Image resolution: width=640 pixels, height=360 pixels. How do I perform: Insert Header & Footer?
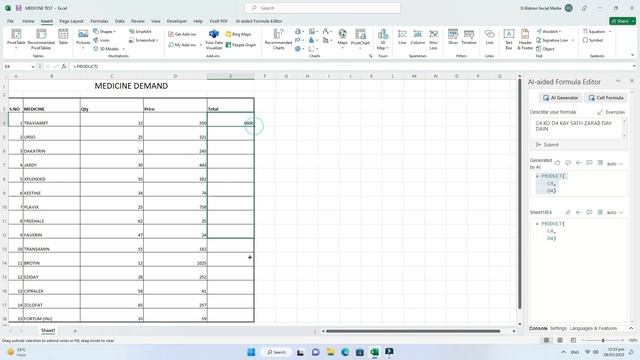pyautogui.click(x=525, y=39)
